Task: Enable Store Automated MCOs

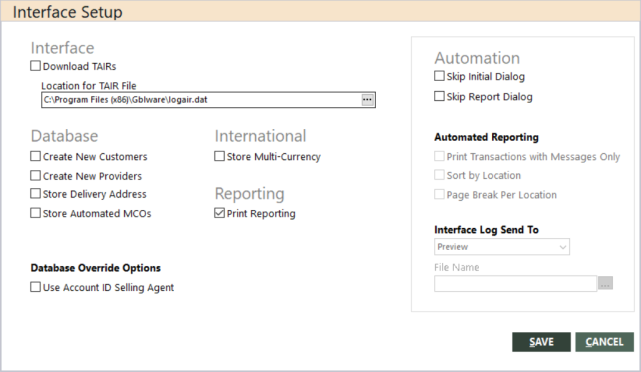Action: (36, 213)
